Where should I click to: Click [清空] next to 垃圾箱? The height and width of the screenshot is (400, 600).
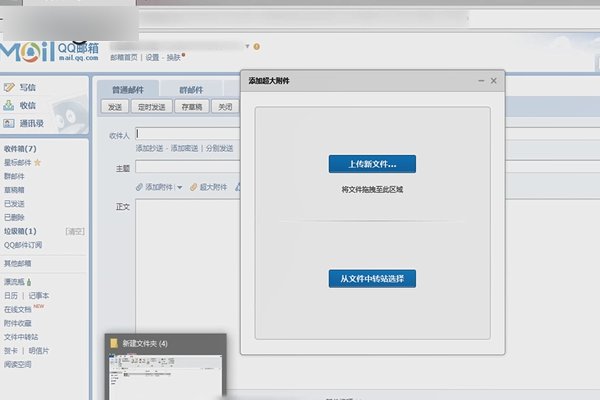pyautogui.click(x=75, y=231)
